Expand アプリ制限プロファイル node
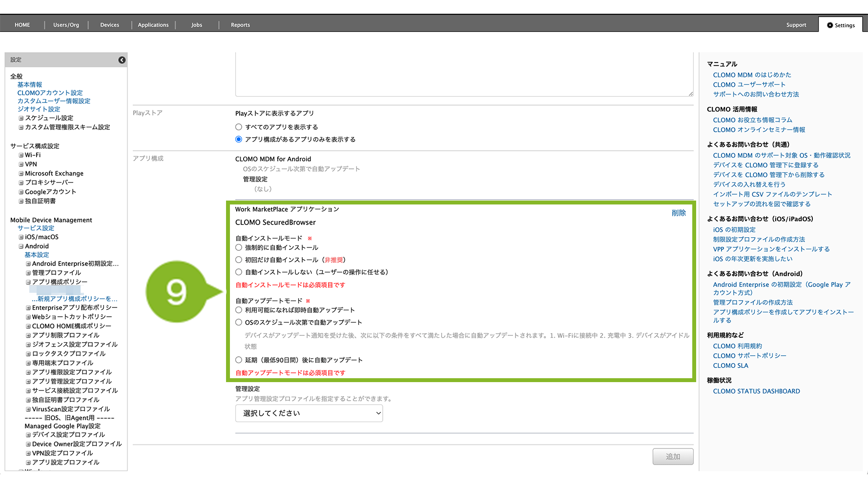Viewport: 868px width, 488px height. (x=28, y=335)
